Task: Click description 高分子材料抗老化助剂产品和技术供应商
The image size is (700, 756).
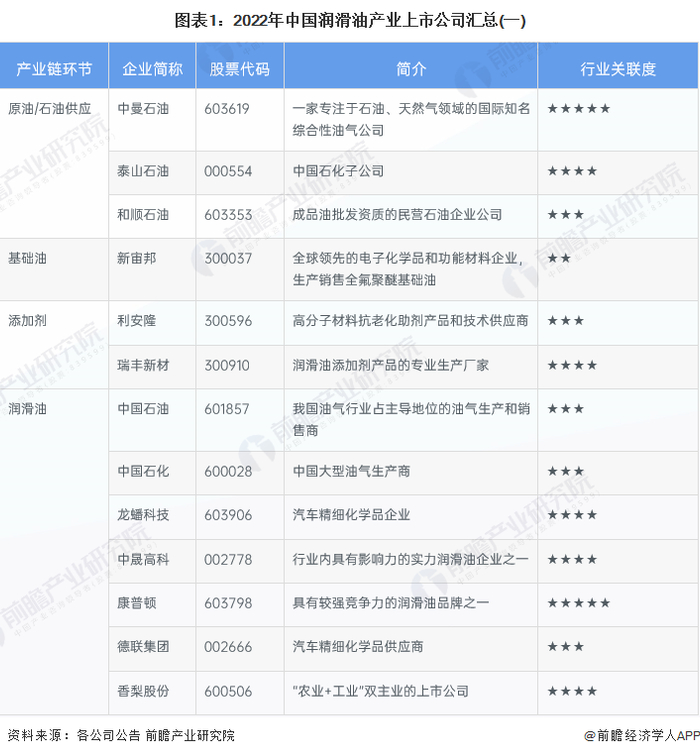Action: pyautogui.click(x=410, y=320)
